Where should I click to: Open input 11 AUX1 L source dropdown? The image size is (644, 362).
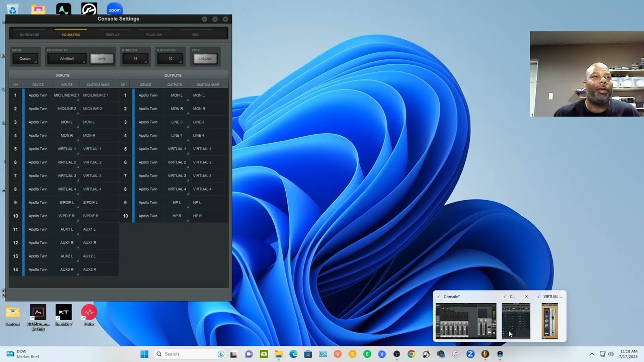click(x=67, y=229)
